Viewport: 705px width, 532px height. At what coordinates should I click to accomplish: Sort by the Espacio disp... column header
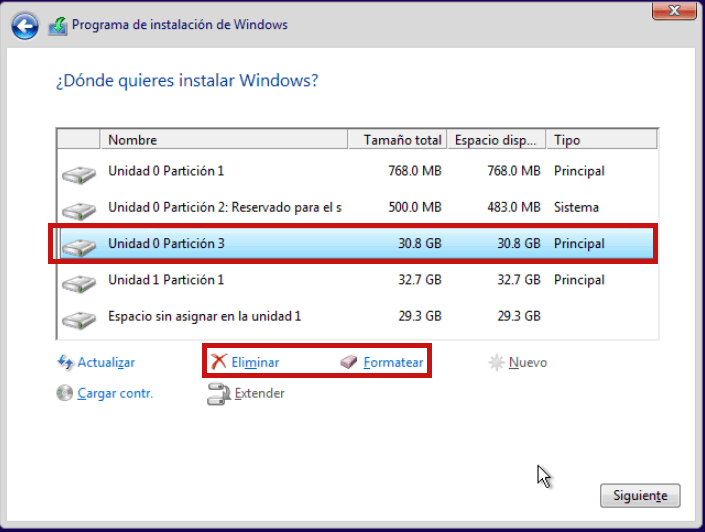tap(497, 140)
